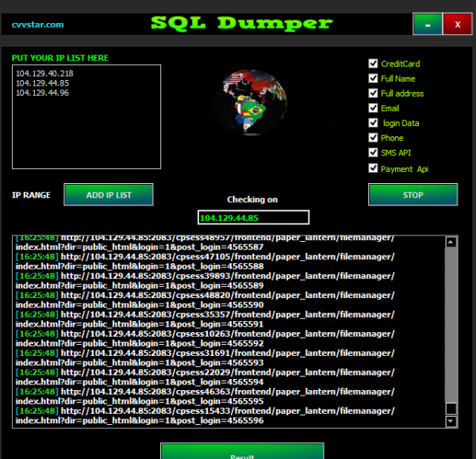The width and height of the screenshot is (476, 459).
Task: Disable the SMS API checkbox
Action: click(x=374, y=152)
